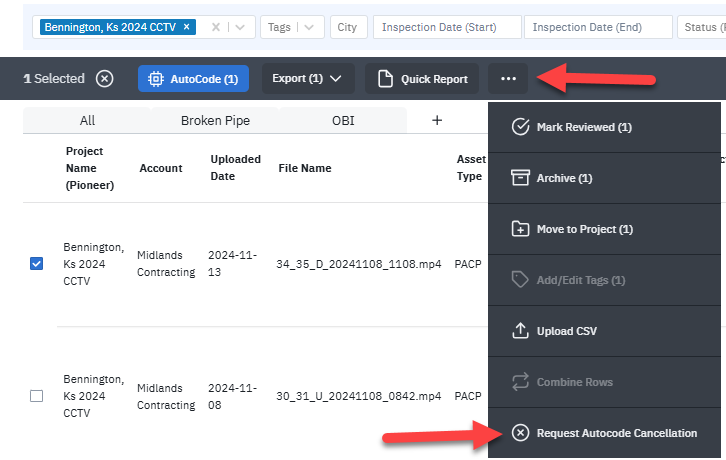The height and width of the screenshot is (460, 726).
Task: Click the Upload CSV upload arrow icon
Action: pos(520,331)
